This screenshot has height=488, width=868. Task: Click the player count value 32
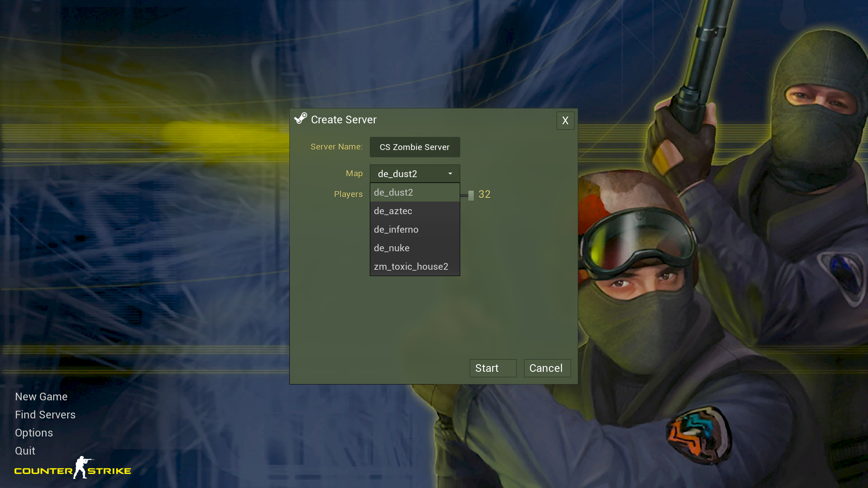[484, 194]
